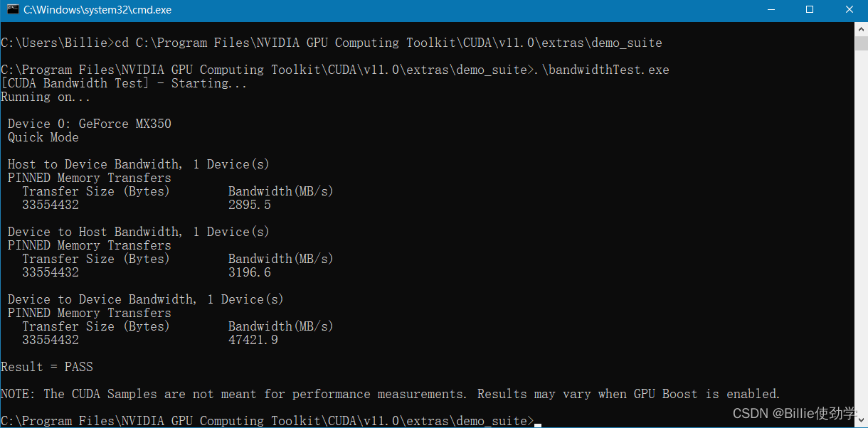Image resolution: width=868 pixels, height=428 pixels.
Task: Click the 47421.9 bandwidth value
Action: tap(253, 340)
